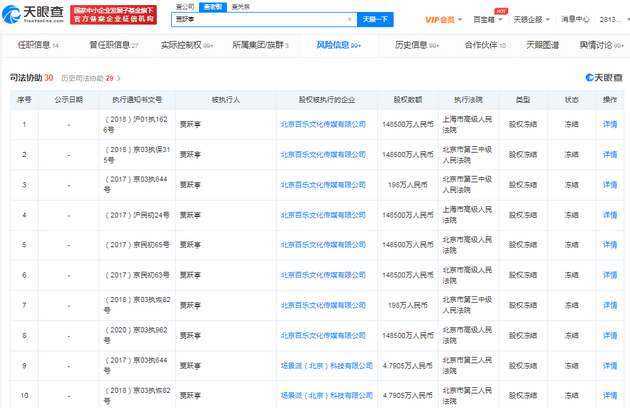This screenshot has height=408, width=630.
Task: Open the 历史信息 tab
Action: (417, 45)
